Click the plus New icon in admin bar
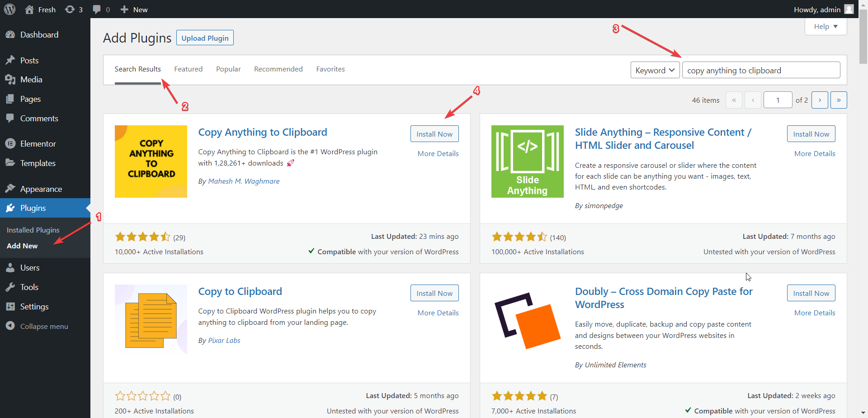The image size is (868, 418). 124,9
